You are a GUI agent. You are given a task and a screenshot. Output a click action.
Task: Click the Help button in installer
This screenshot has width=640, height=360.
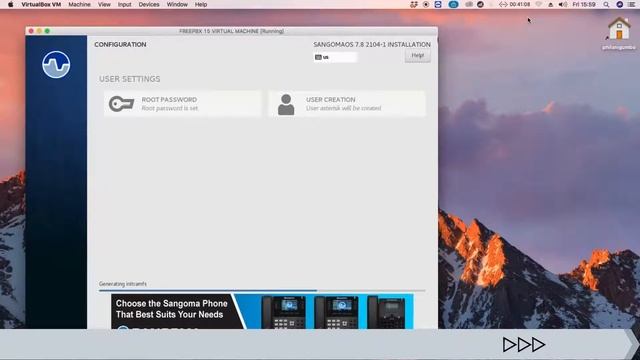pos(418,56)
